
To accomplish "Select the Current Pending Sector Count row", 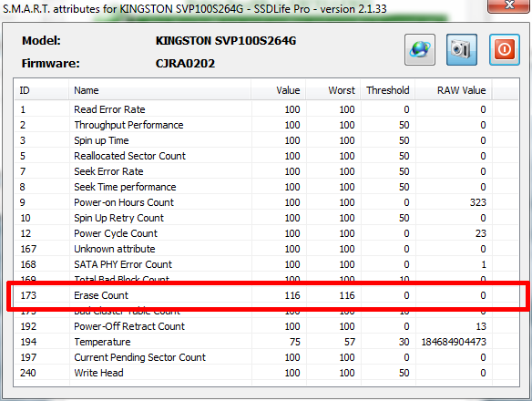I will [x=266, y=357].
